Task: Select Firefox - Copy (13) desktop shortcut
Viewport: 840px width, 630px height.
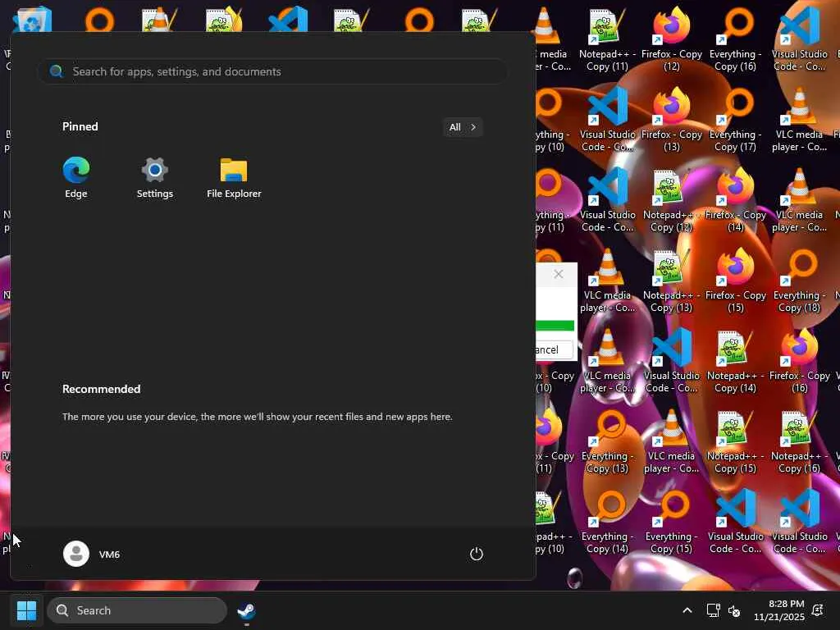Action: [671, 120]
